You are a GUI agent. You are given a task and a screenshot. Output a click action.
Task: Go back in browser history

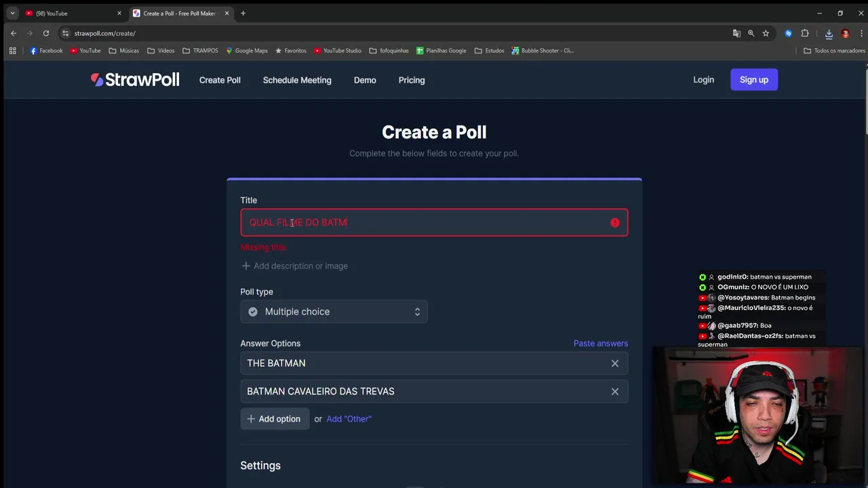coord(14,33)
